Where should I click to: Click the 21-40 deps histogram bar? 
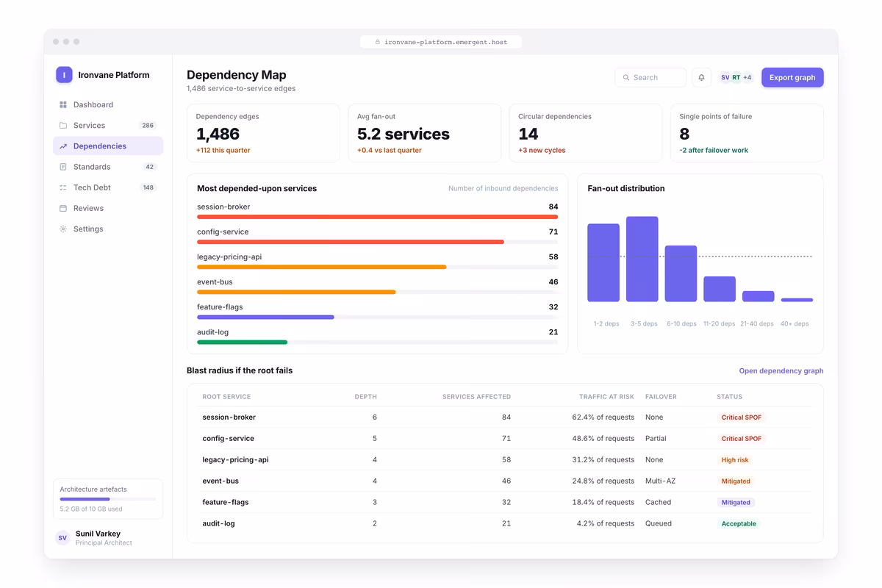click(758, 296)
